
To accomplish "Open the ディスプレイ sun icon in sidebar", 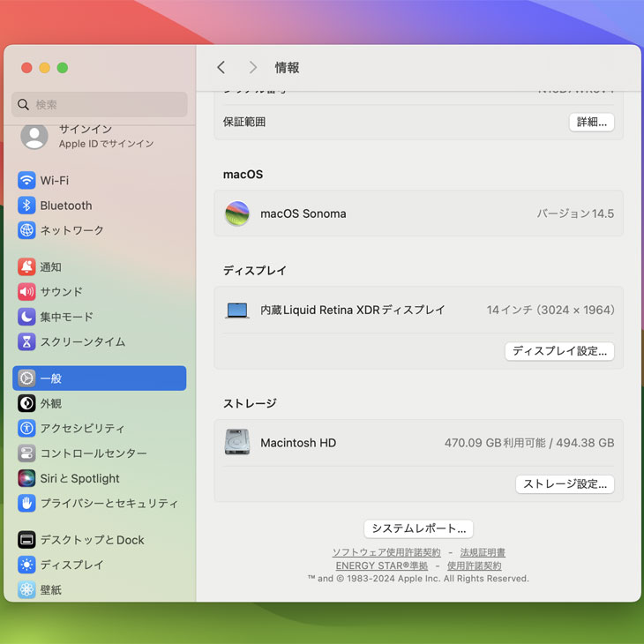I will (x=26, y=565).
